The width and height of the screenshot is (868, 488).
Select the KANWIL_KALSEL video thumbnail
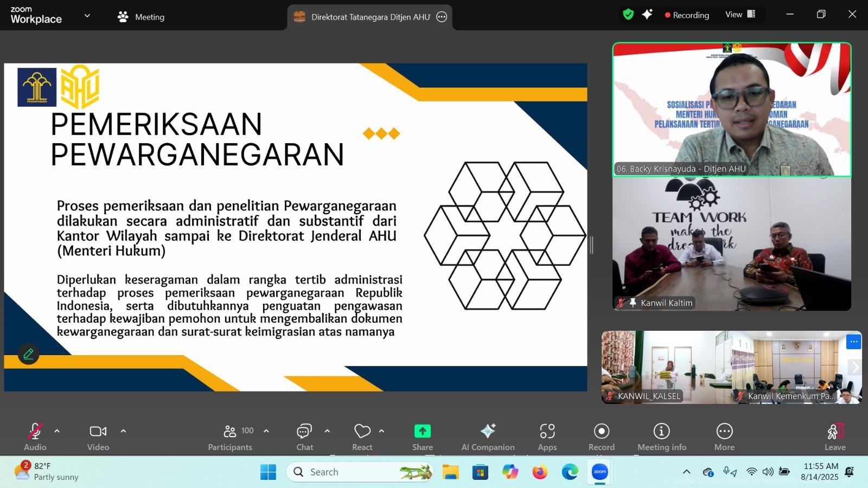coord(666,367)
